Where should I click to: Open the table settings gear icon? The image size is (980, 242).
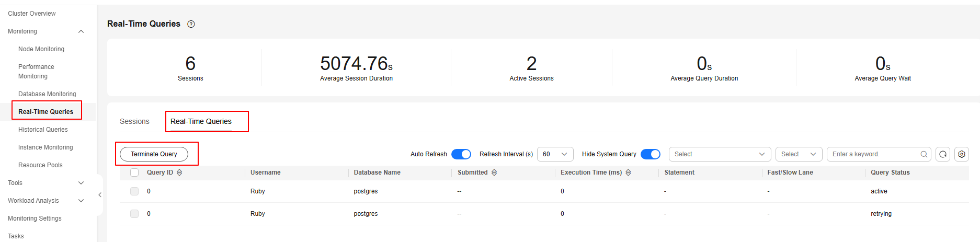(x=962, y=154)
